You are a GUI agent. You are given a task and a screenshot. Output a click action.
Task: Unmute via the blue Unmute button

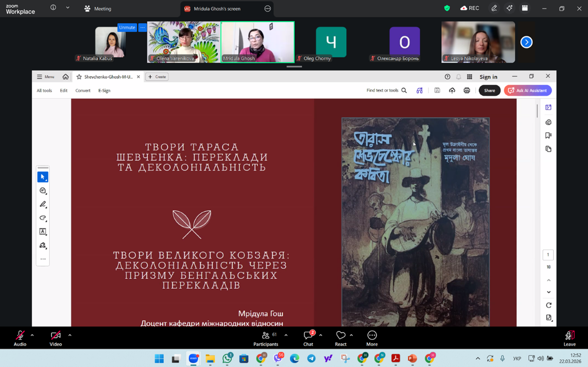click(x=127, y=27)
